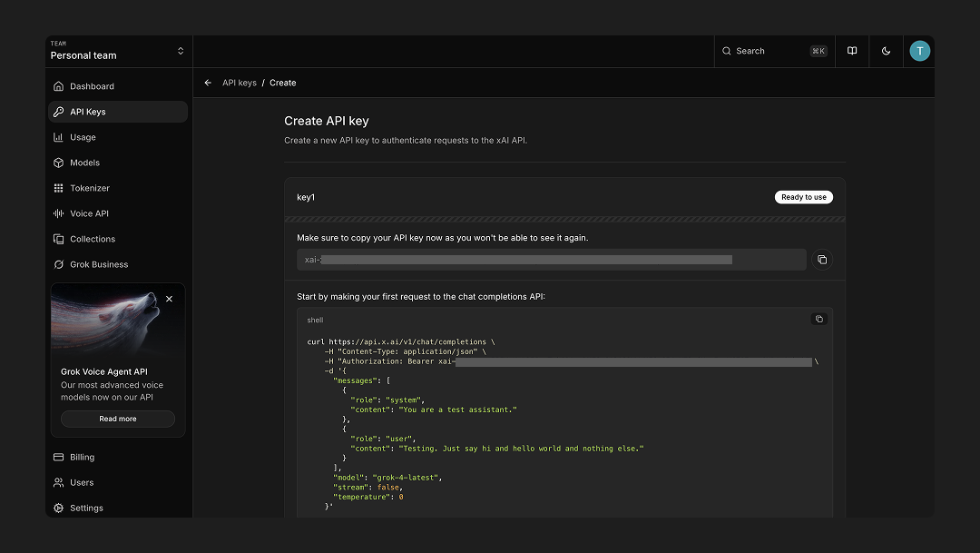
Task: Click the shell language label
Action: pos(315,321)
